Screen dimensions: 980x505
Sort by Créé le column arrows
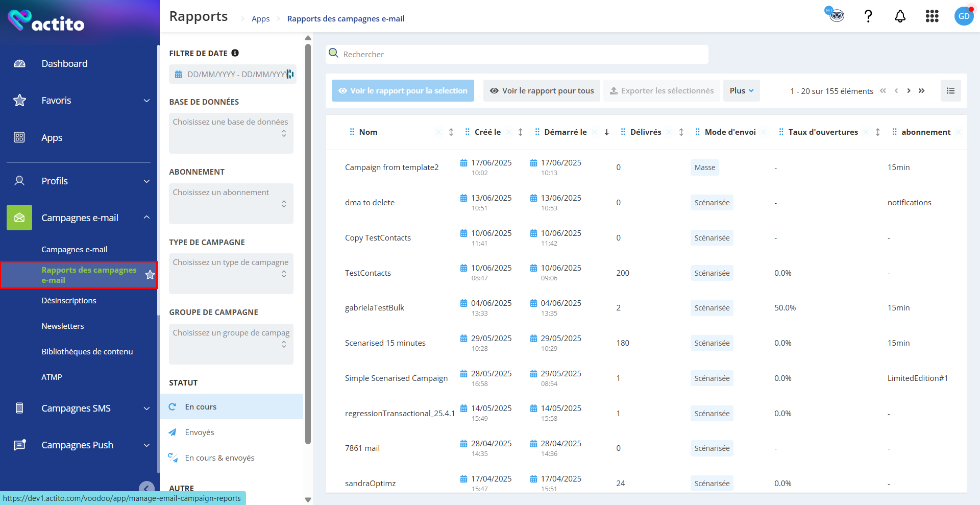point(520,132)
